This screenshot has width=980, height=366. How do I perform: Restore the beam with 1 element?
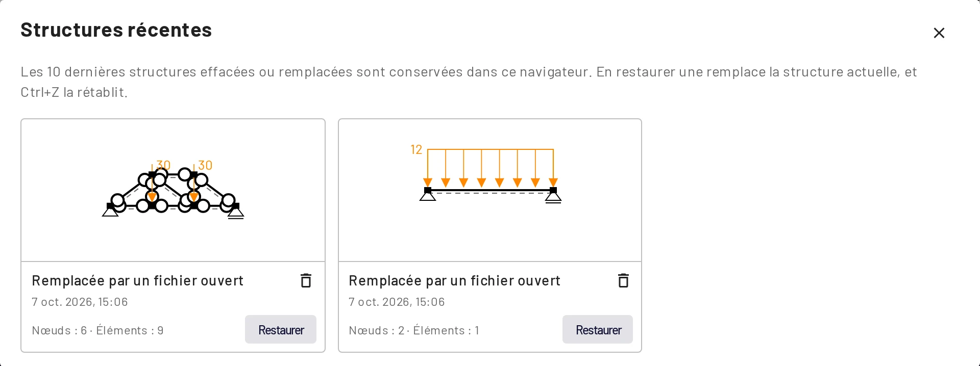click(598, 330)
